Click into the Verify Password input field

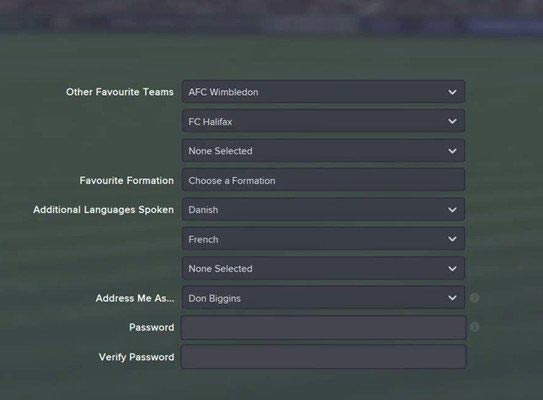coord(323,357)
